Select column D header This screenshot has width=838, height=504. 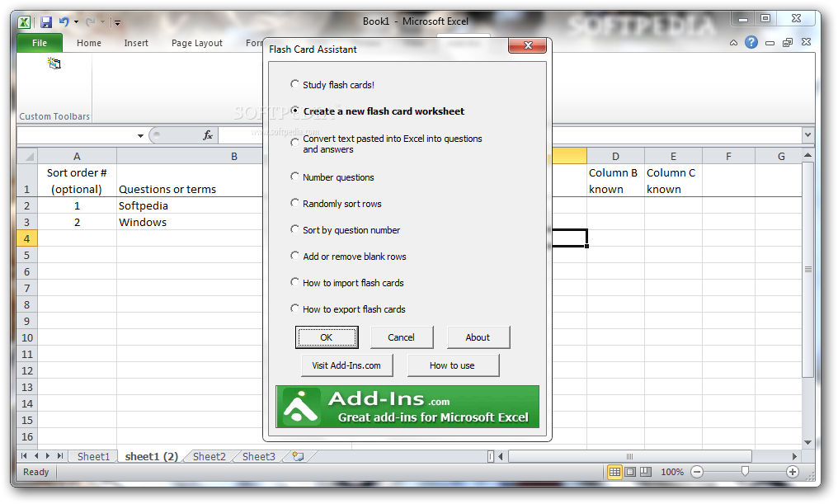click(615, 156)
